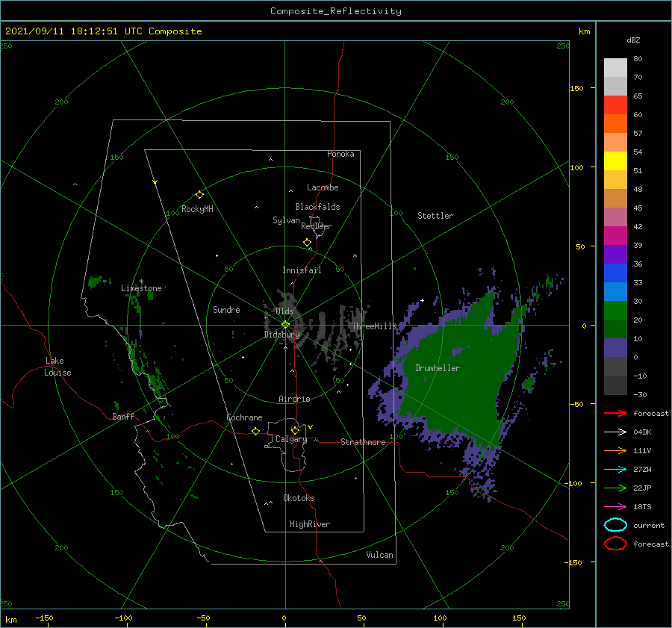Click the yellow radar center diamond at Olds
Image resolution: width=672 pixels, height=628 pixels.
click(285, 325)
